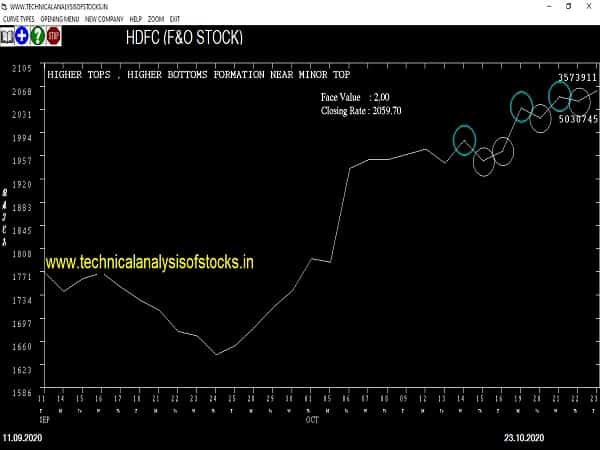Click the Zoom menu item
This screenshot has width=600, height=450.
[156, 19]
